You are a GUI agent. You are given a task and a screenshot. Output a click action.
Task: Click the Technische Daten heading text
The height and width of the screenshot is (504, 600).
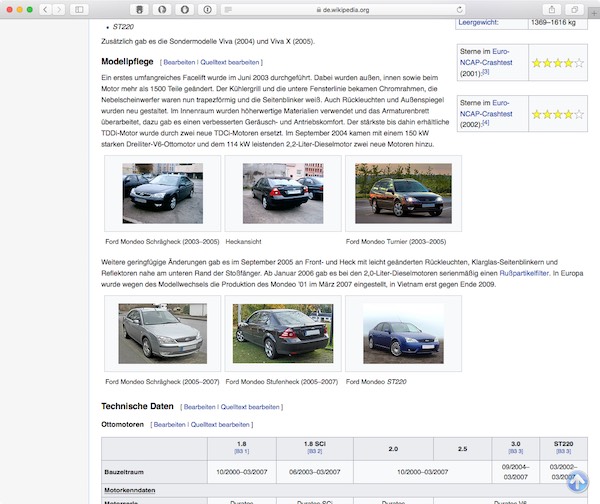coord(137,406)
